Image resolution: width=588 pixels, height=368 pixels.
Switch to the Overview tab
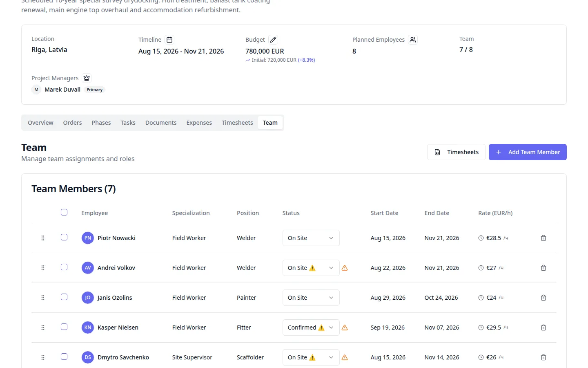(x=40, y=123)
